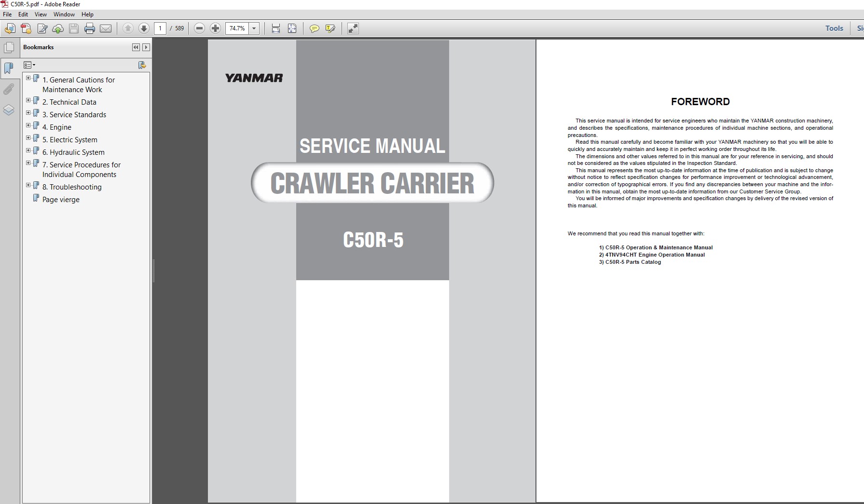This screenshot has height=504, width=864.
Task: Open the Edit menu
Action: tap(23, 14)
